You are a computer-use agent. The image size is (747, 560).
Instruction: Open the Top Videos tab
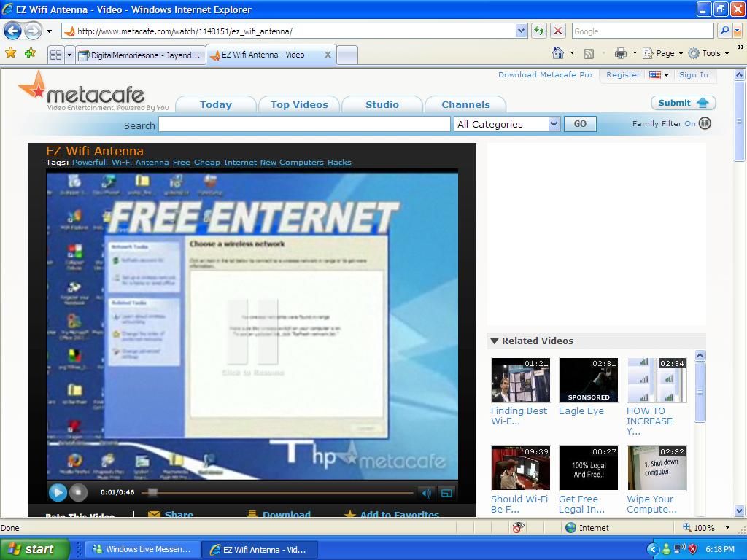tap(299, 104)
